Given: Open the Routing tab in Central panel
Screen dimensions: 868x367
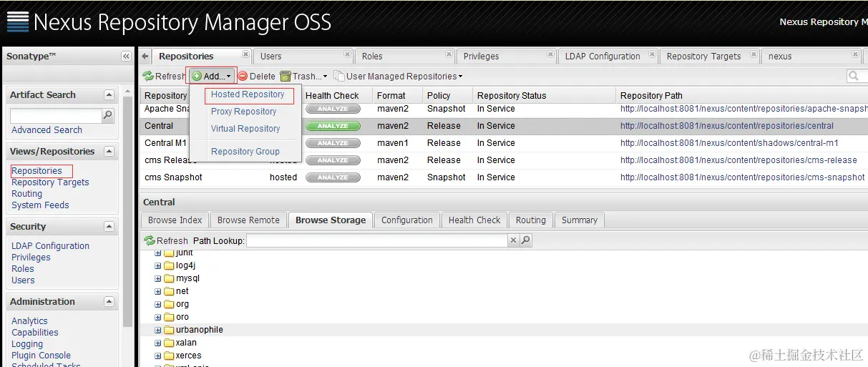Looking at the screenshot, I should (530, 220).
